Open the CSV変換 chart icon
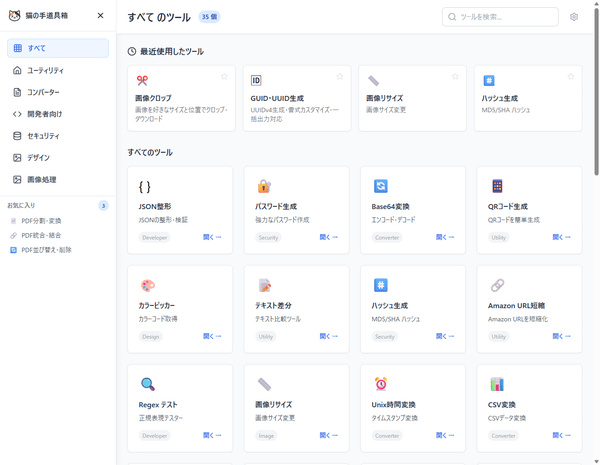The image size is (600, 465). (497, 384)
